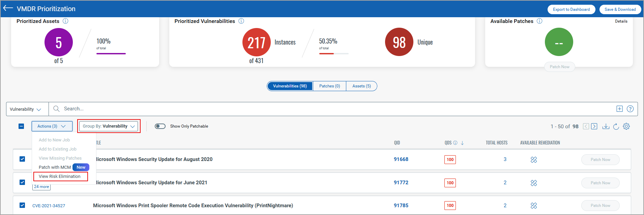The image size is (644, 215).
Task: Uncheck the August 2020 update row checkbox
Action: [22, 159]
